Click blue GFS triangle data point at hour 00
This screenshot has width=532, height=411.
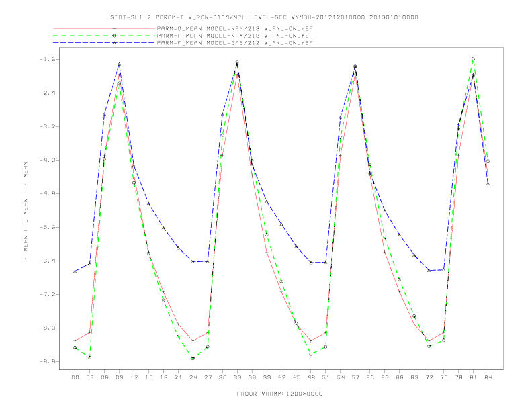tap(75, 271)
